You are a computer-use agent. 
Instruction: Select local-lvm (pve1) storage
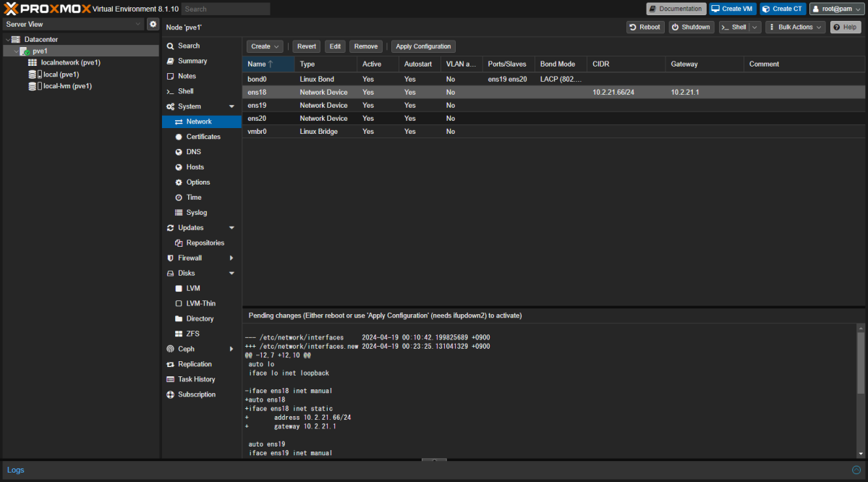tap(67, 85)
